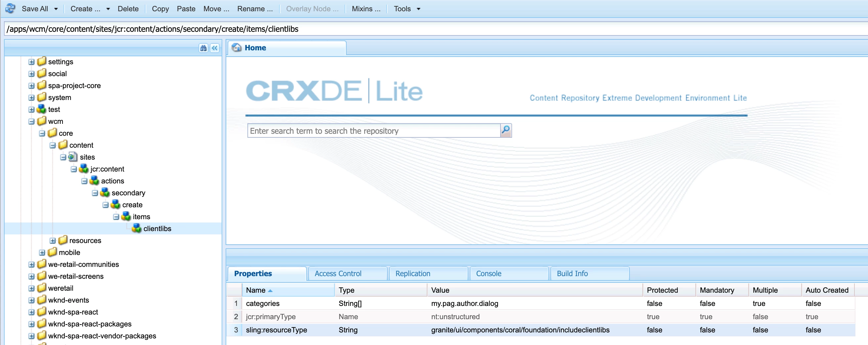This screenshot has width=868, height=345.
Task: Click the spa-project-core folder icon
Action: tap(41, 85)
